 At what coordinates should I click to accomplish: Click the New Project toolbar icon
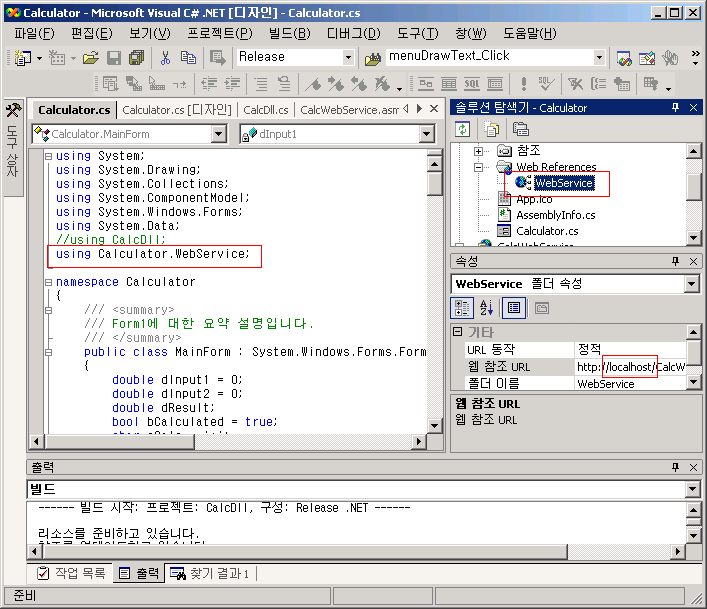coord(23,58)
